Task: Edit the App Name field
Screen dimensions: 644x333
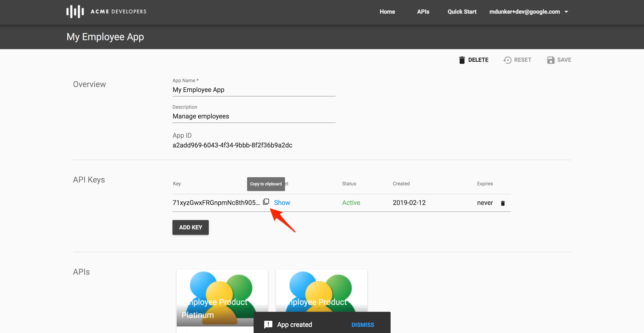Action: click(254, 90)
